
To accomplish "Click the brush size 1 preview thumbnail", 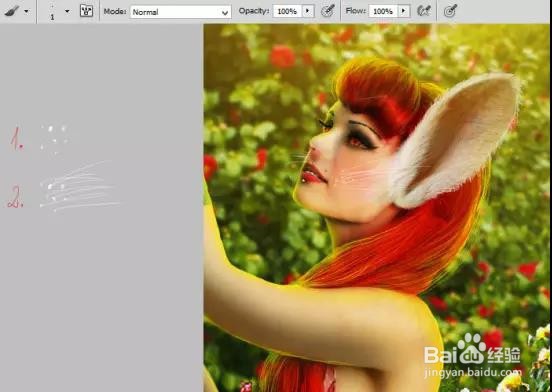I will (x=52, y=12).
